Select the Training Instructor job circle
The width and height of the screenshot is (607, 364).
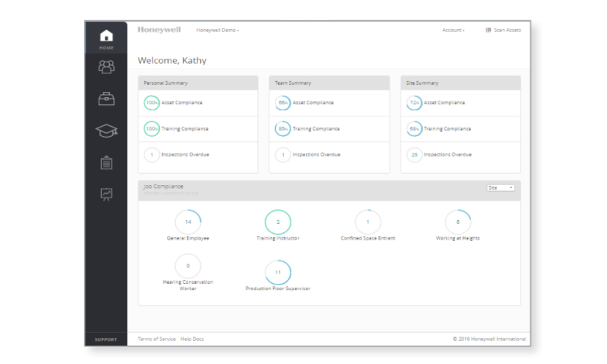click(x=277, y=222)
